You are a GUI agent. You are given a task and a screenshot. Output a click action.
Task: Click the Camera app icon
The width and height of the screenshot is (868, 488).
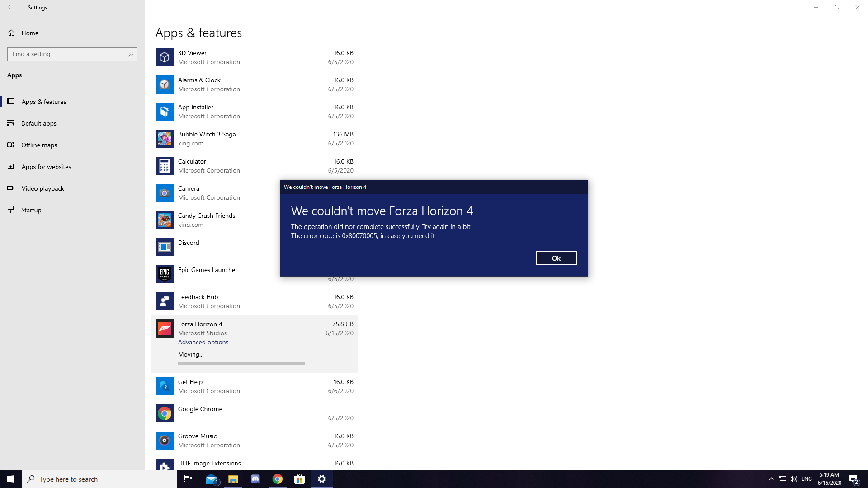pyautogui.click(x=165, y=193)
